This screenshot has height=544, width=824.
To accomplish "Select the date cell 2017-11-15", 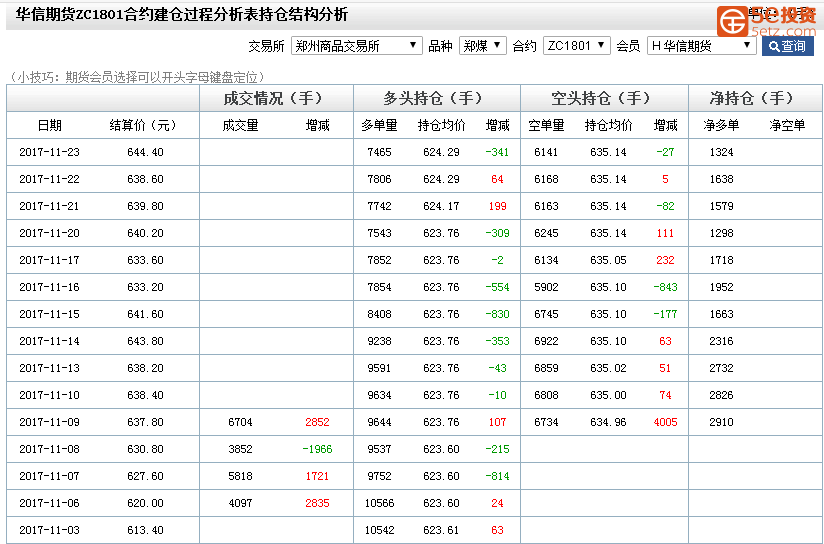I will 49,314.
